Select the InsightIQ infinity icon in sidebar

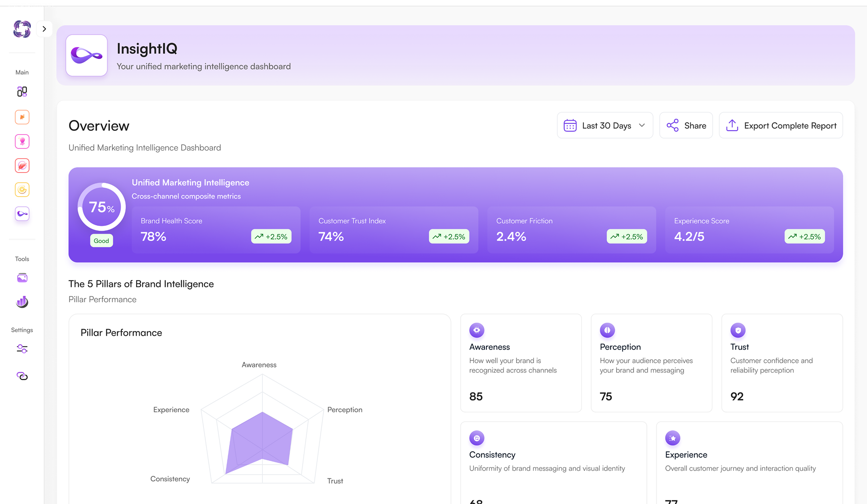pyautogui.click(x=22, y=213)
